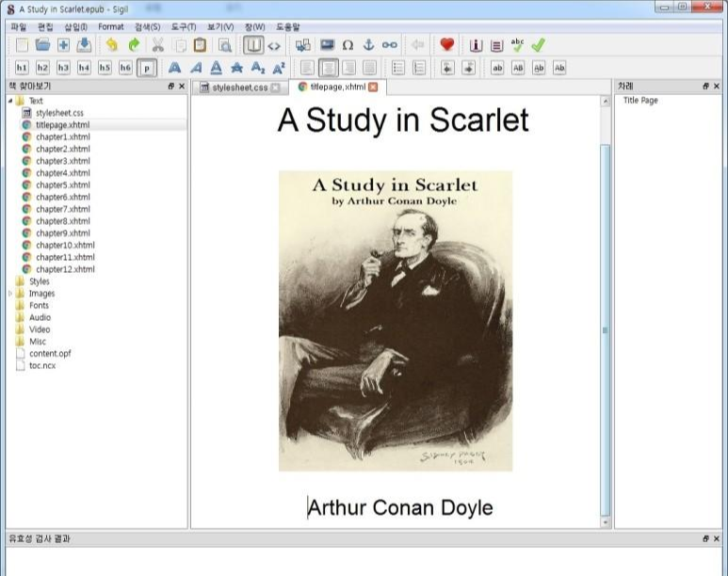
Task: Close the 차례 panel
Action: click(717, 87)
